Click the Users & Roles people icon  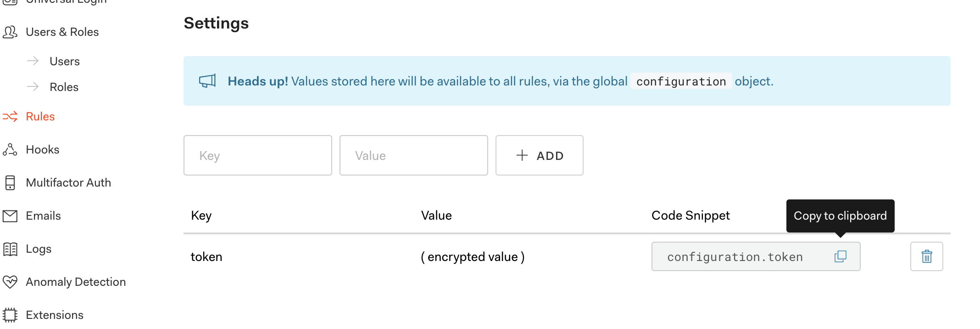tap(10, 32)
